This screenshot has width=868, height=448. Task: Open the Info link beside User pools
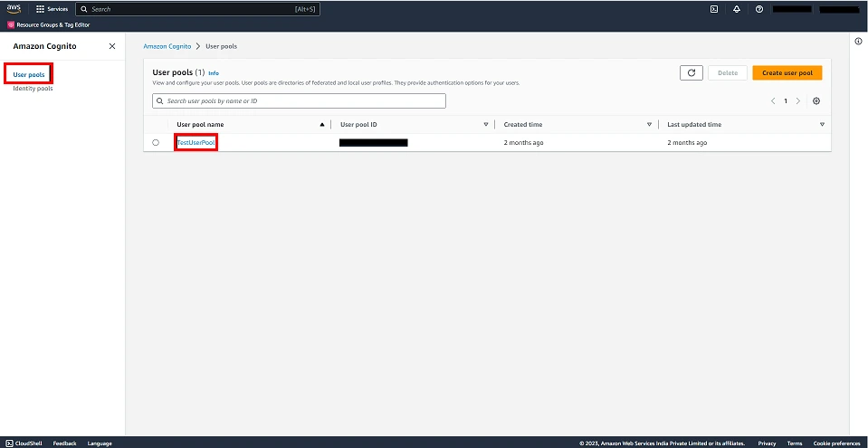(214, 73)
